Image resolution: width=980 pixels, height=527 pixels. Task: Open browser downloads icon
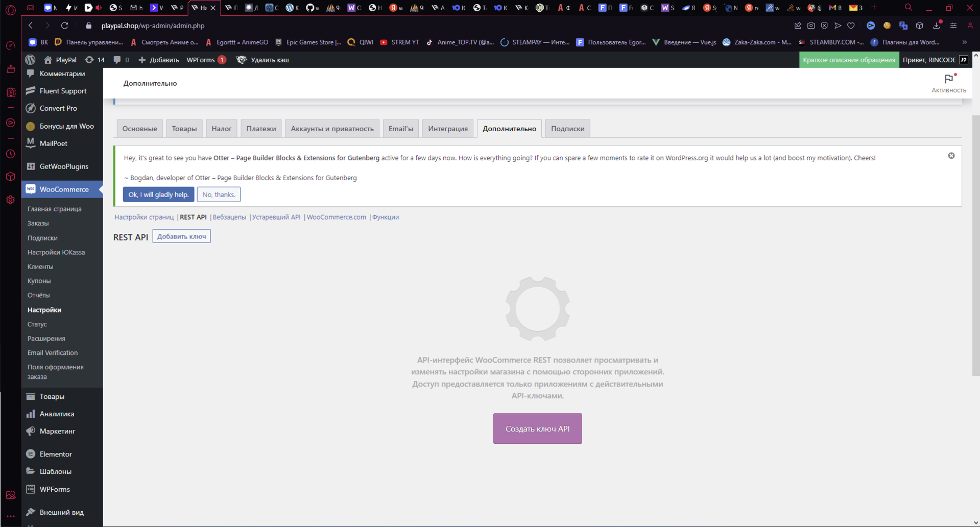coord(937,26)
